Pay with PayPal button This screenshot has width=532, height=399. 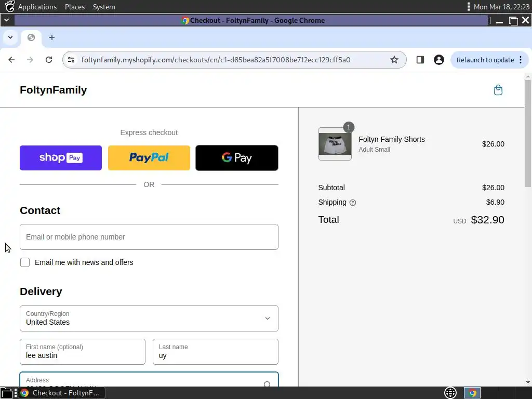coord(149,158)
